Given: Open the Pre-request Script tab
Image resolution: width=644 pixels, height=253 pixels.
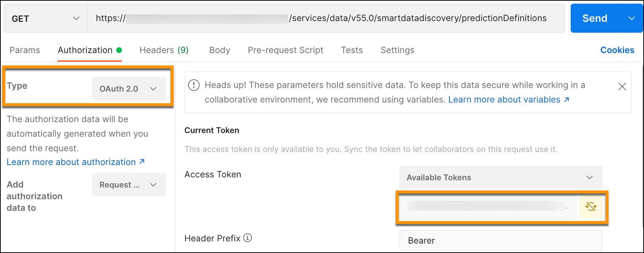Looking at the screenshot, I should [285, 50].
